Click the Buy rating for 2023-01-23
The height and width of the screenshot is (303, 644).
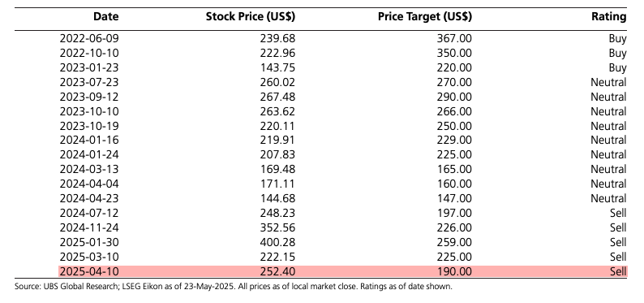617,67
